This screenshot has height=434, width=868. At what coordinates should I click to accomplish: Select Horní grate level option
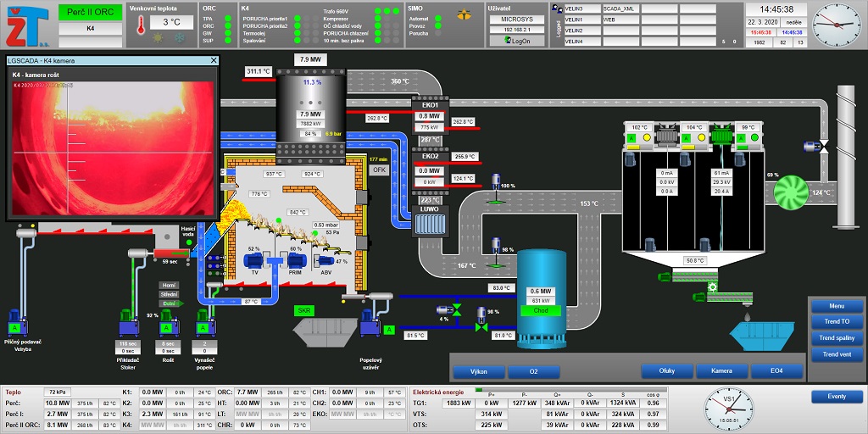[166, 285]
